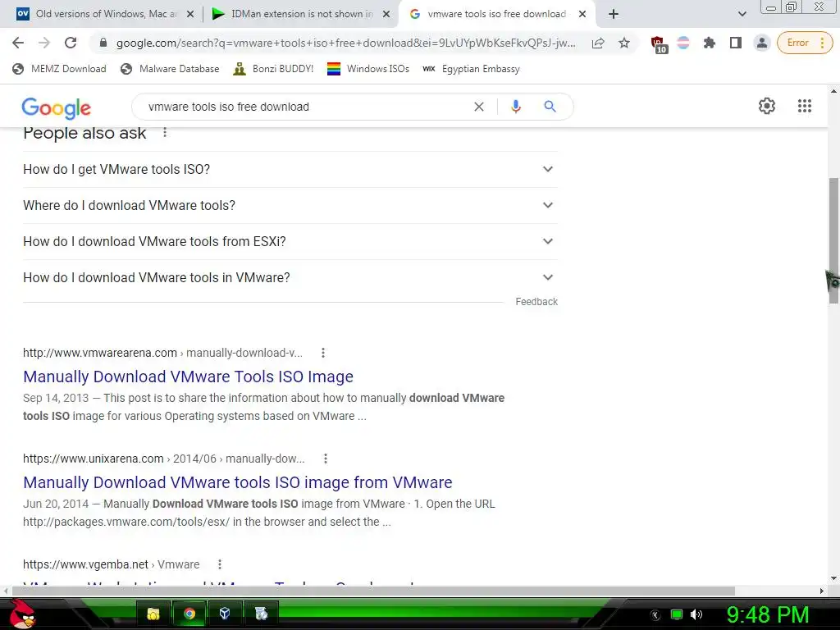Close the vmware tools iso search tab
This screenshot has height=630, width=840.
582,15
